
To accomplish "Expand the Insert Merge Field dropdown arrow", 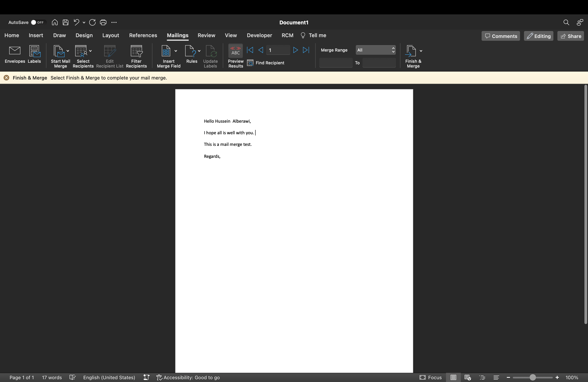I will [x=176, y=51].
